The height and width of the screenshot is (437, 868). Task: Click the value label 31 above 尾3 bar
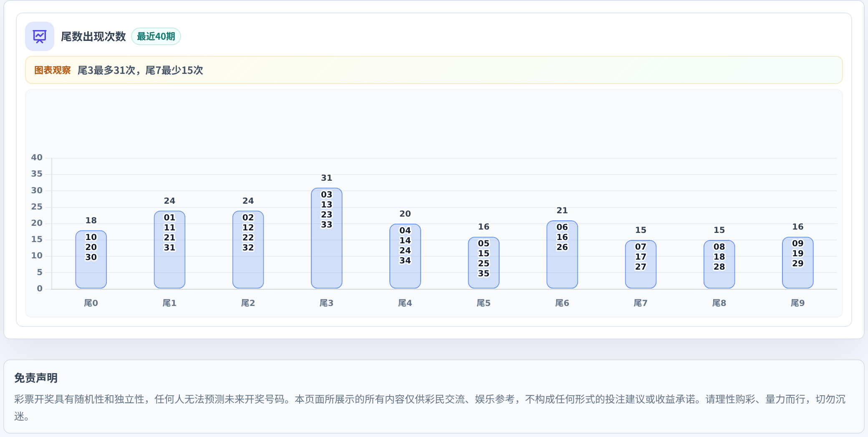[326, 178]
